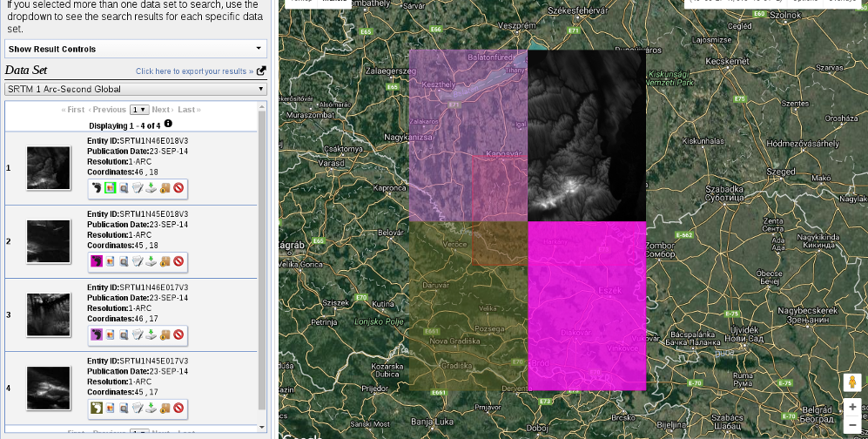Toggle browse overlay for result 1
The width and height of the screenshot is (868, 439).
click(x=110, y=187)
